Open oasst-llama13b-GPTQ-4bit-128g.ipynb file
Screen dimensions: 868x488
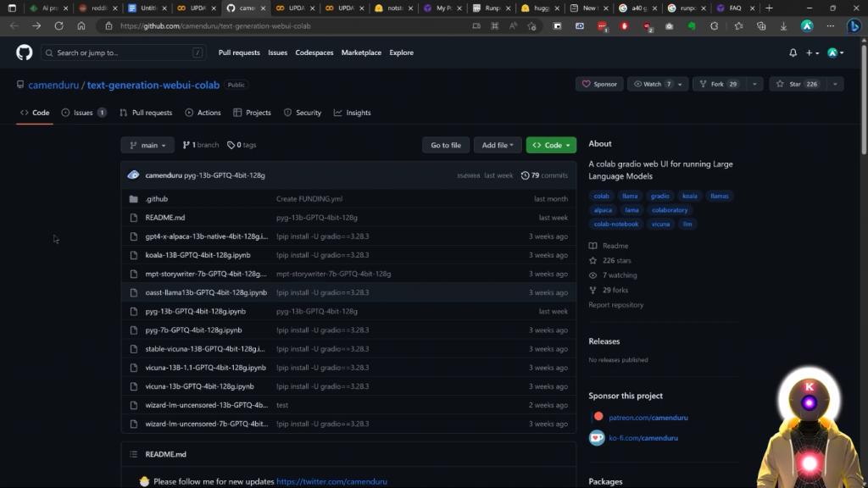[x=206, y=292]
